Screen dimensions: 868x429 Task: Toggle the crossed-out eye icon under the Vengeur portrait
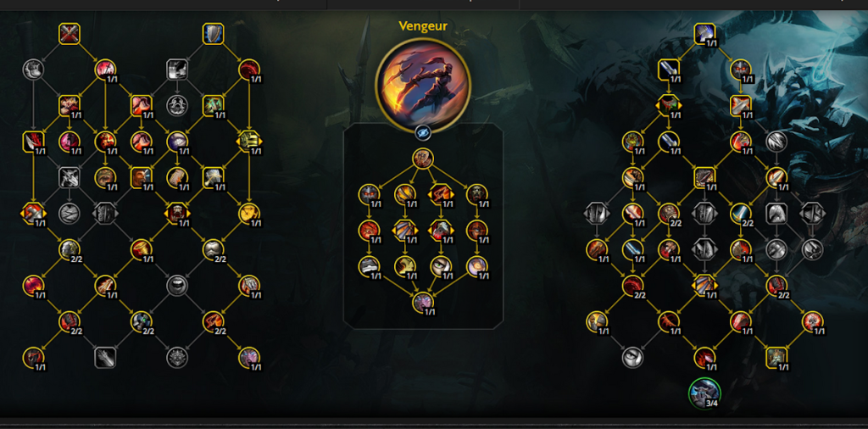point(423,133)
